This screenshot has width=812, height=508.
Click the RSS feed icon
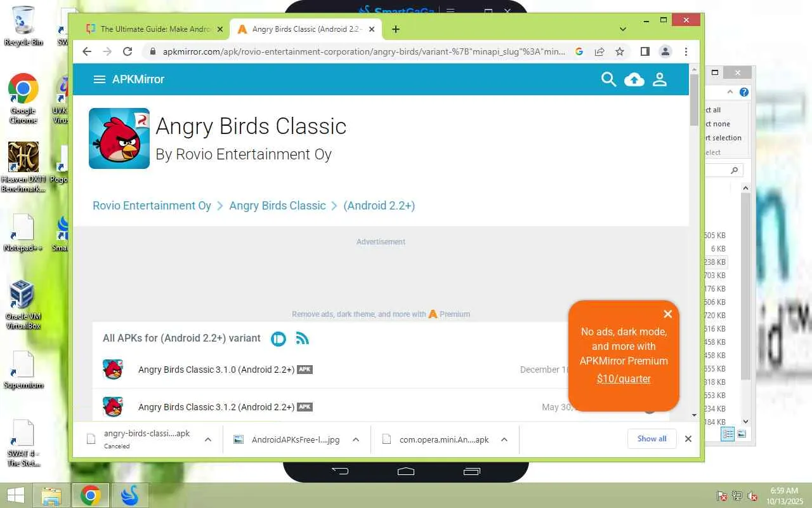tap(303, 338)
